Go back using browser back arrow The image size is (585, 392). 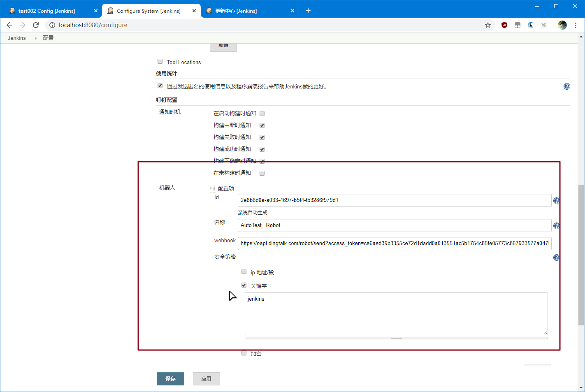point(9,25)
